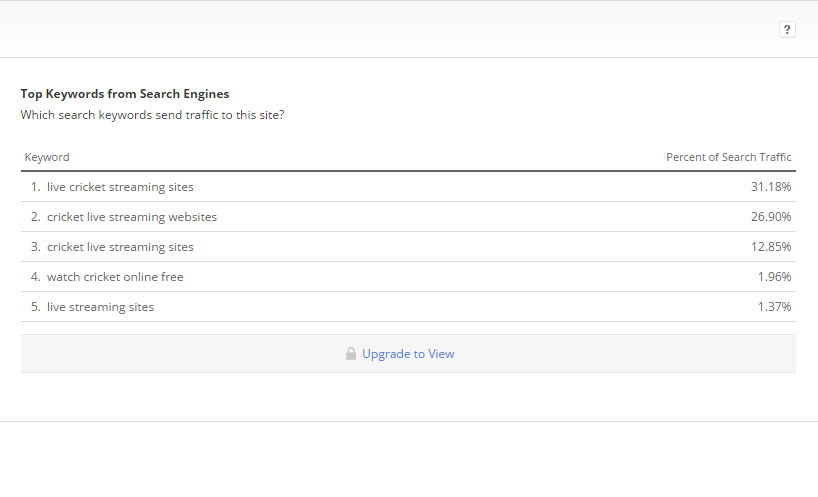Click rank number 4 in the keyword list
818x497 pixels.
(34, 277)
